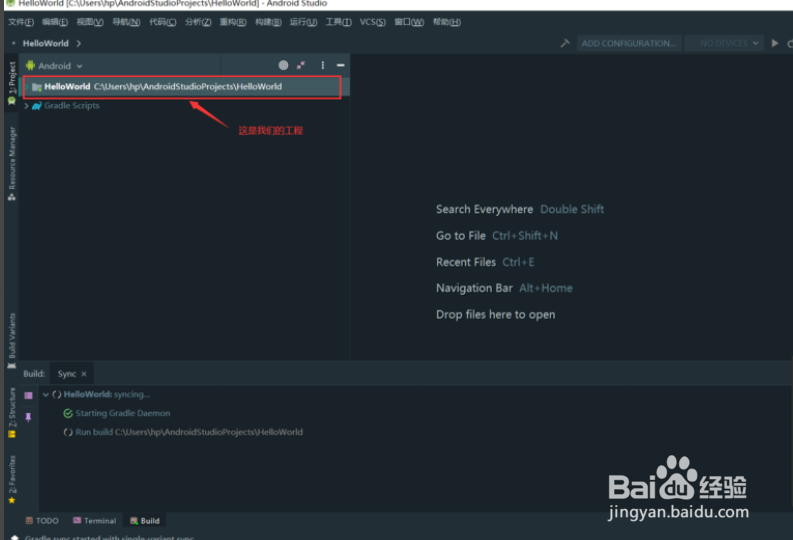Screen dimensions: 793x540
Task: Select 'Starting Gradle Daemon' row
Action: 123,413
